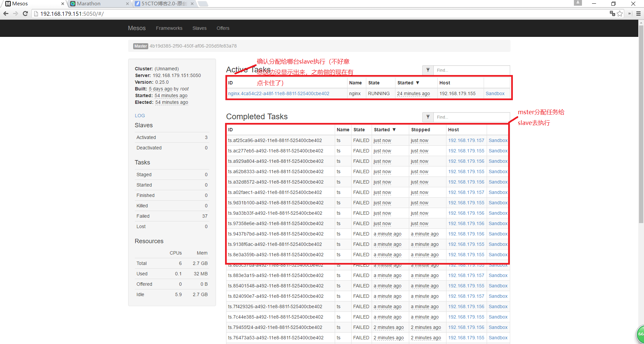Open host link for ts.9a33b33f task
The height and width of the screenshot is (344, 644).
coord(466,213)
